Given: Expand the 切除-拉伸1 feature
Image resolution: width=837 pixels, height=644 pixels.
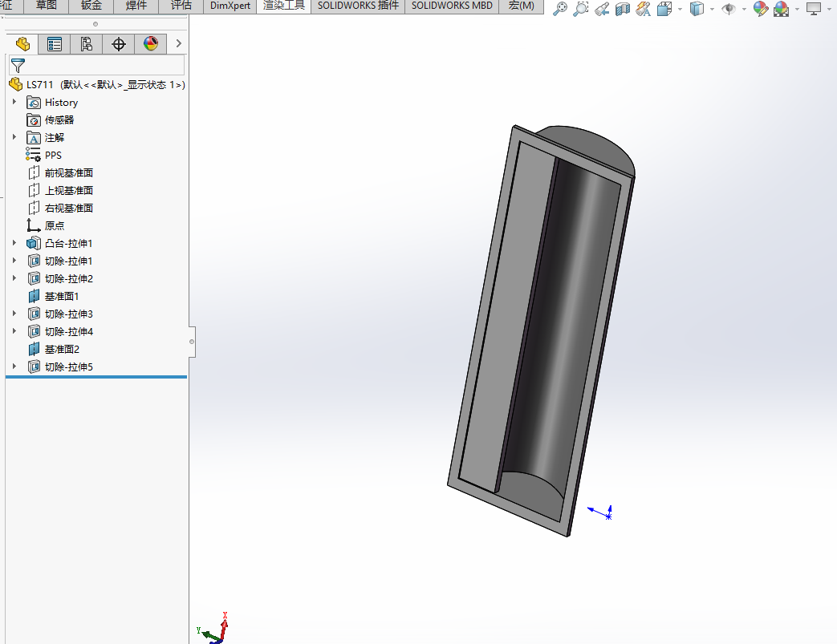Looking at the screenshot, I should pyautogui.click(x=14, y=261).
